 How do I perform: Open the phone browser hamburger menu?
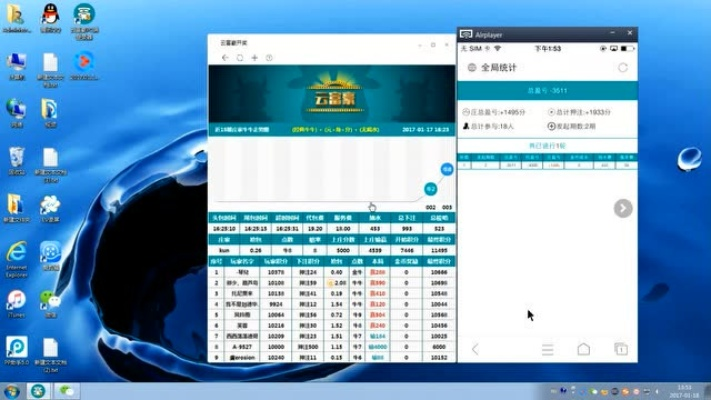(548, 349)
